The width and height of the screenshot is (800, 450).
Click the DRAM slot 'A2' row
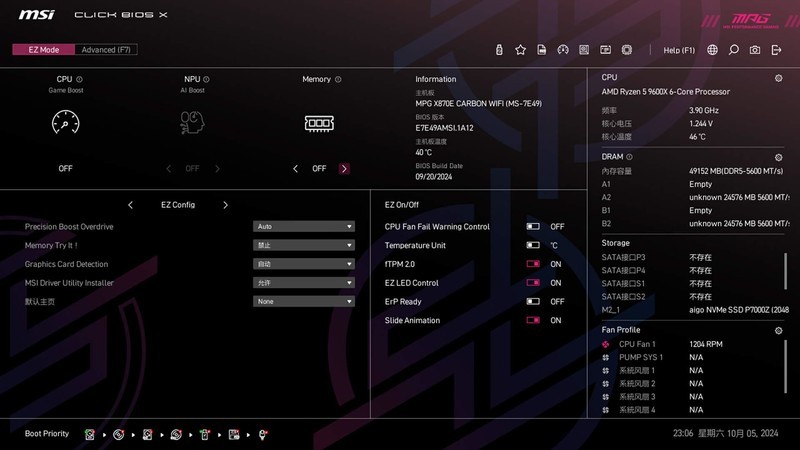tap(695, 197)
